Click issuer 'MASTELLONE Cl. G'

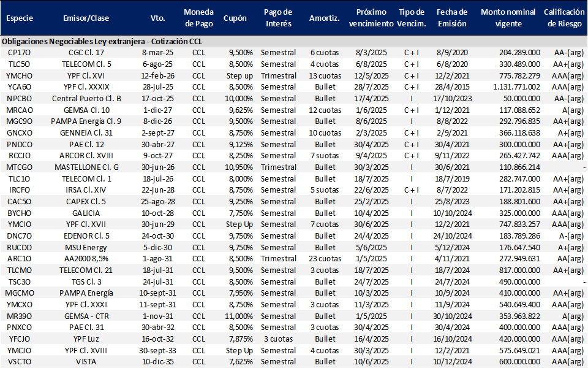pyautogui.click(x=86, y=167)
